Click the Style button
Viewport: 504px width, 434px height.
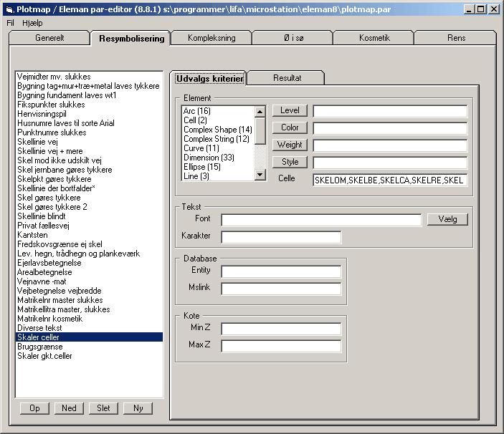290,162
